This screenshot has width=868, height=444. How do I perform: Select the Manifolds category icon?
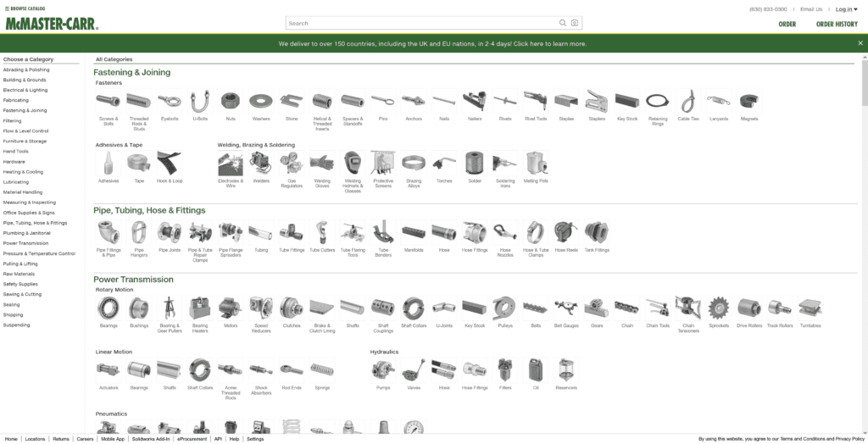coord(414,233)
